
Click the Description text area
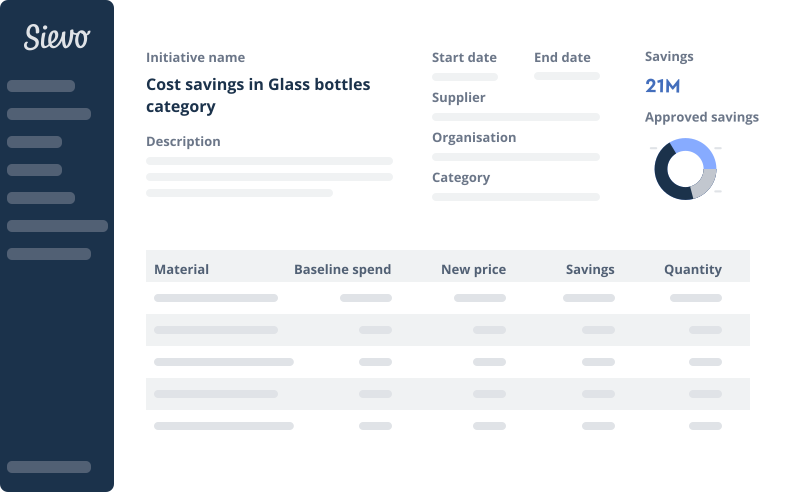(269, 176)
